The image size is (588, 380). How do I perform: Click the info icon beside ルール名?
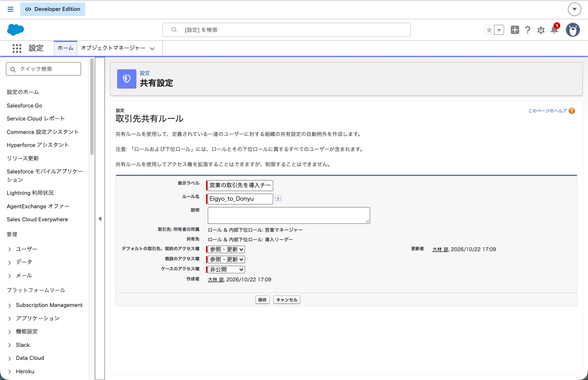[278, 198]
